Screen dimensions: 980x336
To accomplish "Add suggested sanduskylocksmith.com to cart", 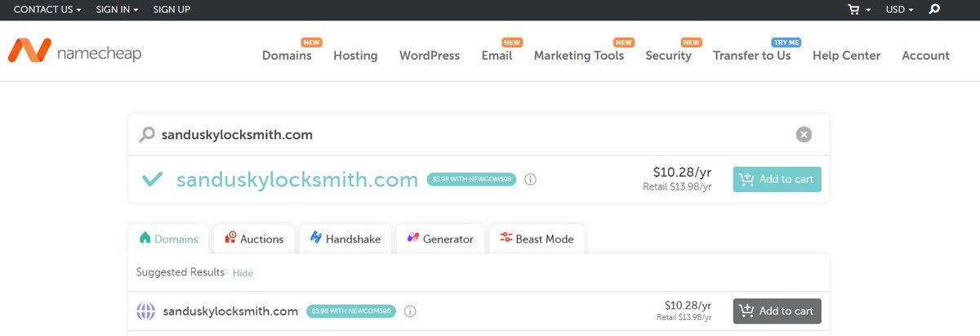I will pos(777,311).
